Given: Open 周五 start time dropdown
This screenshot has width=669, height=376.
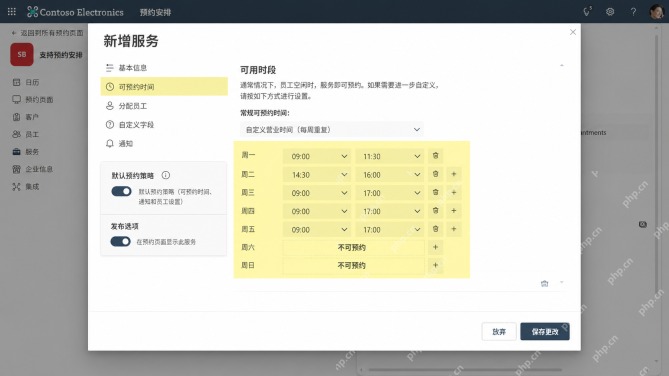Looking at the screenshot, I should (317, 230).
